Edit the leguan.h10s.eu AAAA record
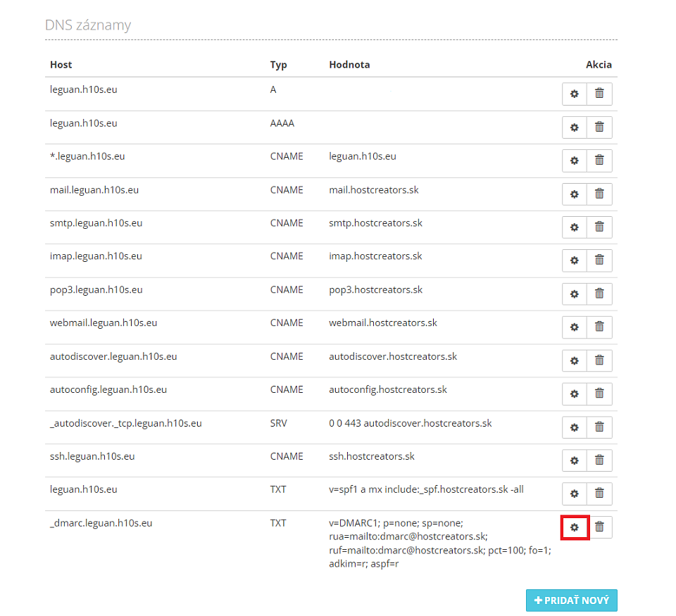 pyautogui.click(x=575, y=127)
